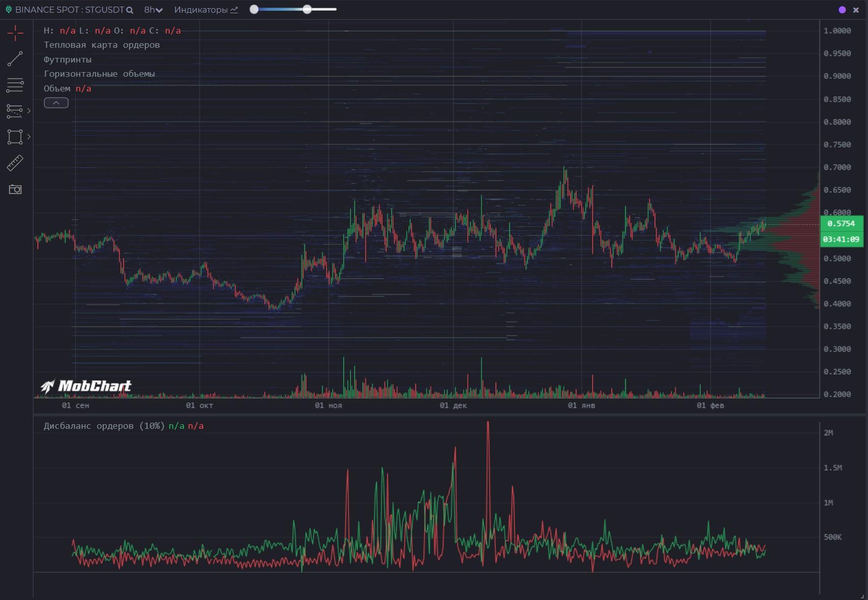
Task: Click the Футпринты legend entry
Action: (68, 59)
